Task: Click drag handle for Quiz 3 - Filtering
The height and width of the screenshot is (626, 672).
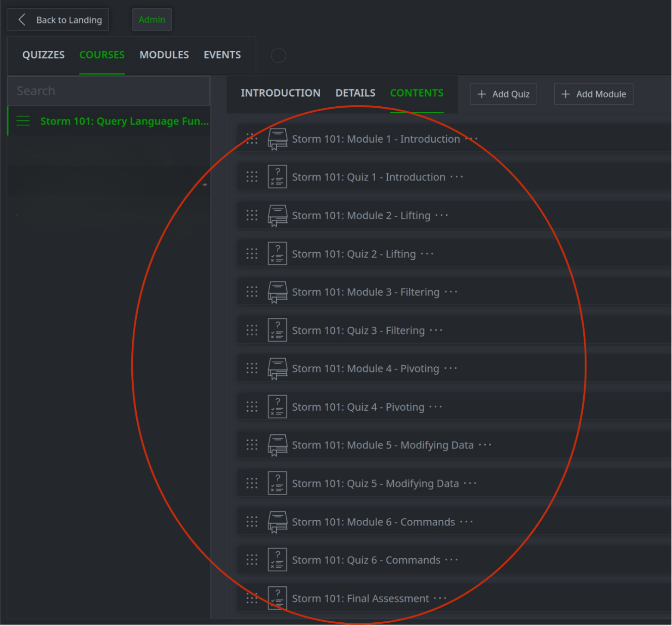Action: click(252, 330)
